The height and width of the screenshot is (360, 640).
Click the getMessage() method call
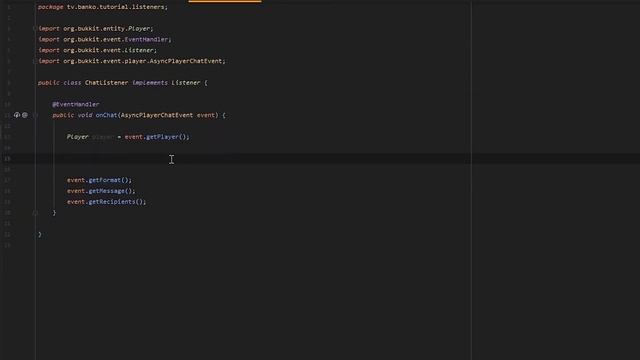[x=111, y=191]
